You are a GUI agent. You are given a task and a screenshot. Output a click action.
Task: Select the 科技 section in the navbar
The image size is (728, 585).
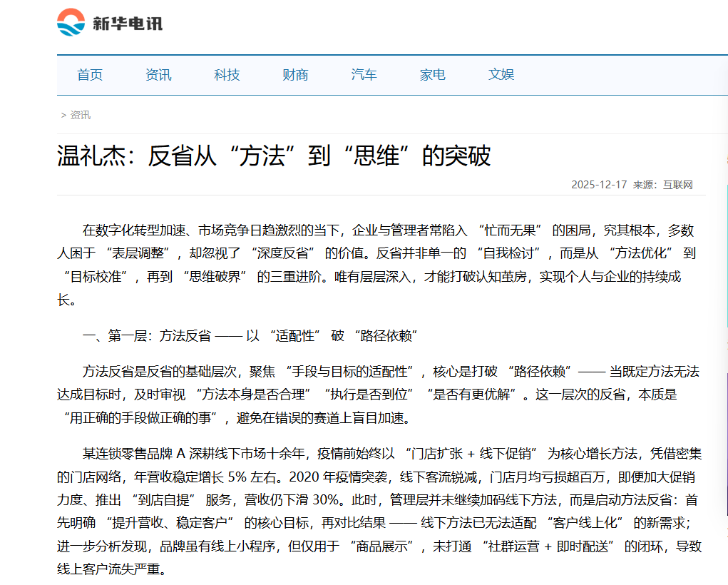[x=226, y=74]
